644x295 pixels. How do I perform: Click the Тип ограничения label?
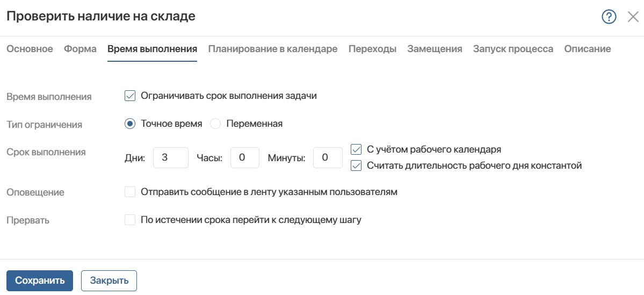(45, 125)
